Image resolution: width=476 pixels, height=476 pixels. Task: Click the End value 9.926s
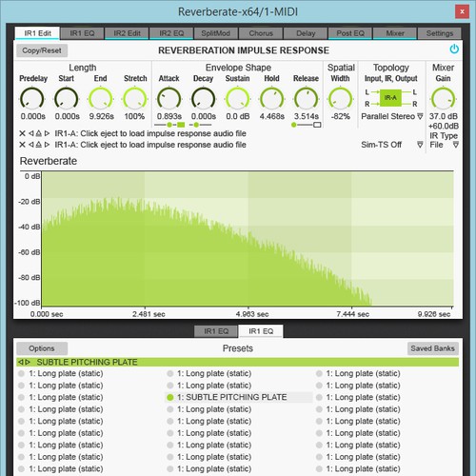coord(101,116)
